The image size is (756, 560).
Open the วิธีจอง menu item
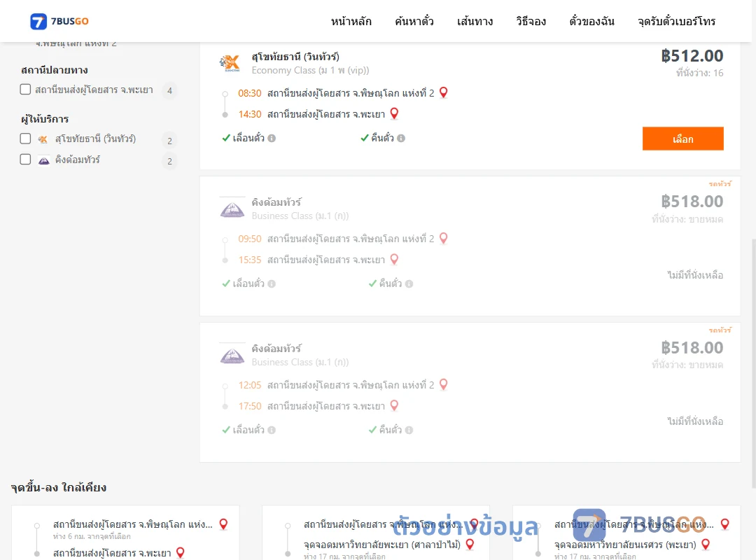point(531,21)
